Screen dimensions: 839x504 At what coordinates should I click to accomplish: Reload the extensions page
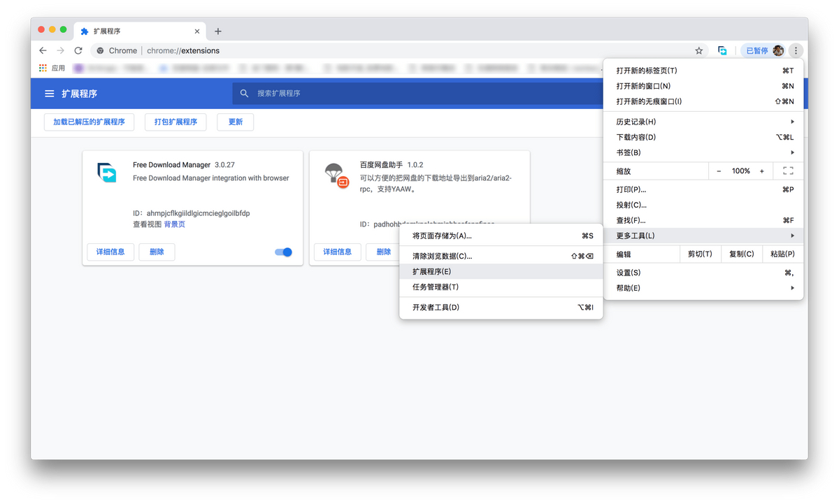(78, 50)
